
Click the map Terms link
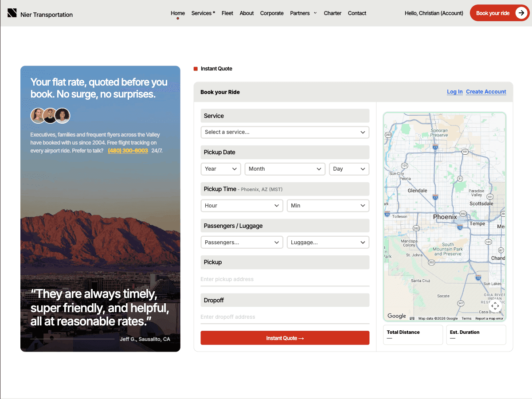click(x=466, y=318)
